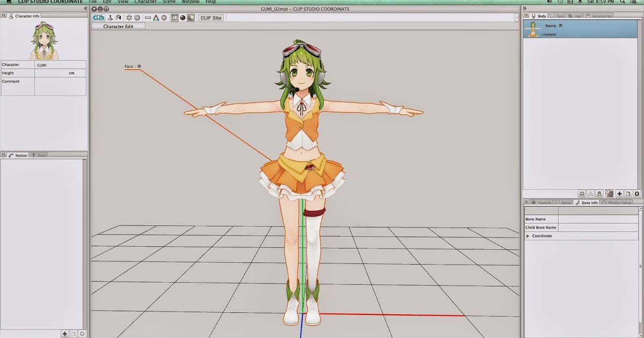
Task: Click the camera sparkle icon in Body panel
Action: (x=609, y=194)
